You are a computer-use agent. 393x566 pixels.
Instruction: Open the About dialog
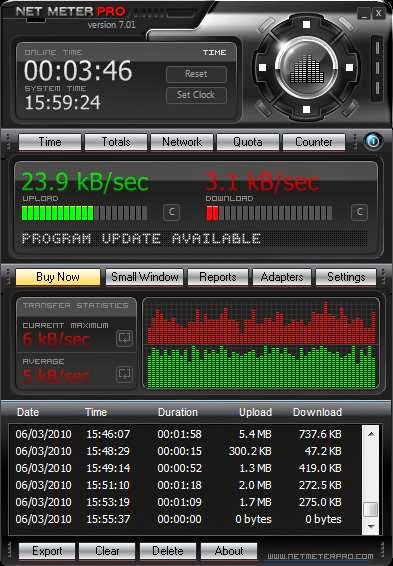click(229, 551)
